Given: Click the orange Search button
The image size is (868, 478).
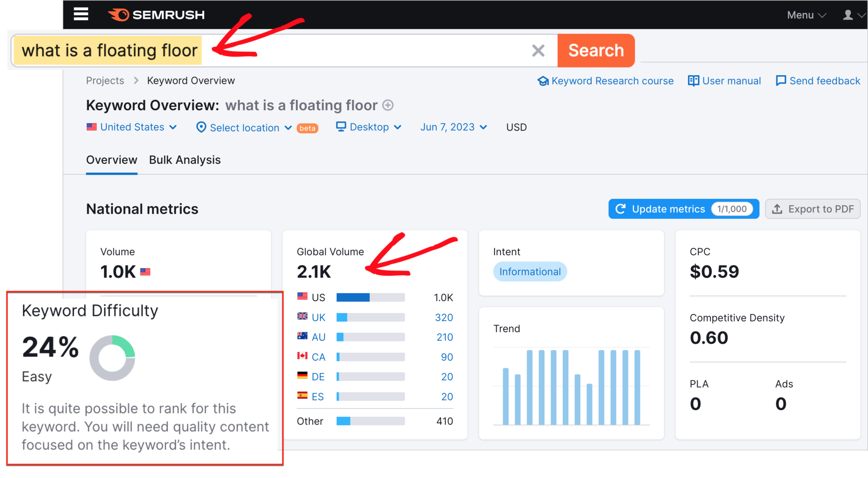Looking at the screenshot, I should [596, 50].
